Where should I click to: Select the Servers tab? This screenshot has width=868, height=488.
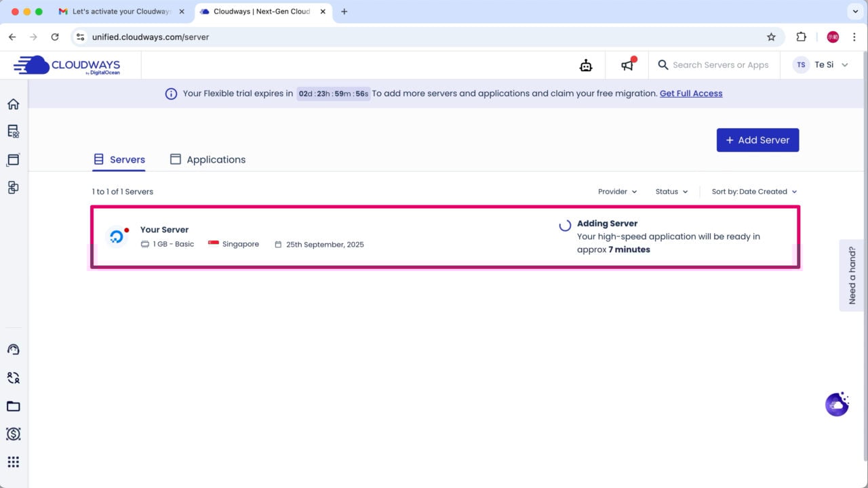[x=119, y=159]
